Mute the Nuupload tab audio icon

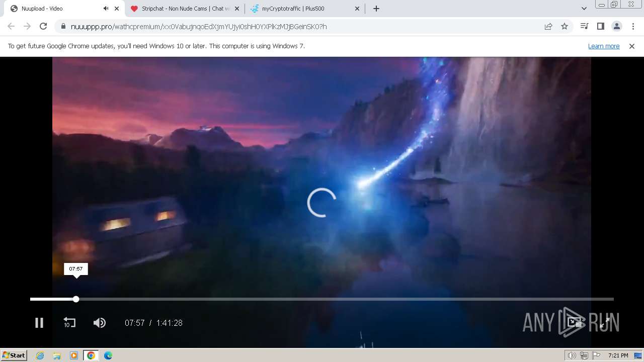(106, 9)
